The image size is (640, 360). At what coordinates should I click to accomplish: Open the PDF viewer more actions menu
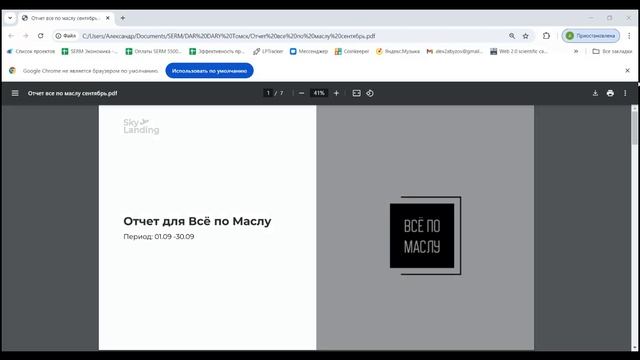point(625,93)
